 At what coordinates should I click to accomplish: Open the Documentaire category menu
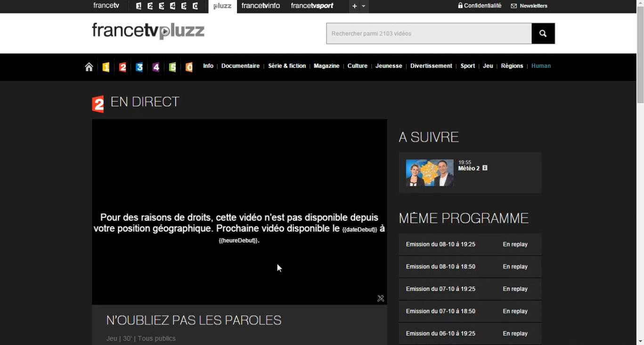240,66
